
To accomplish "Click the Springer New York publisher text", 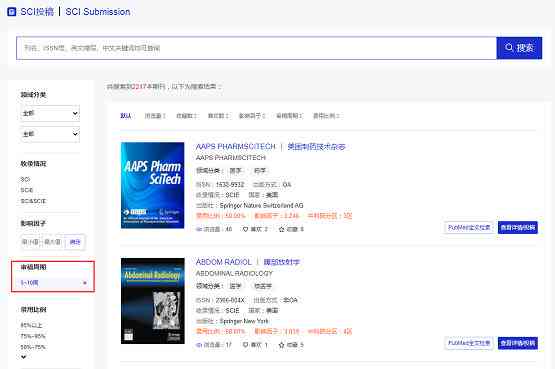I will tap(244, 321).
